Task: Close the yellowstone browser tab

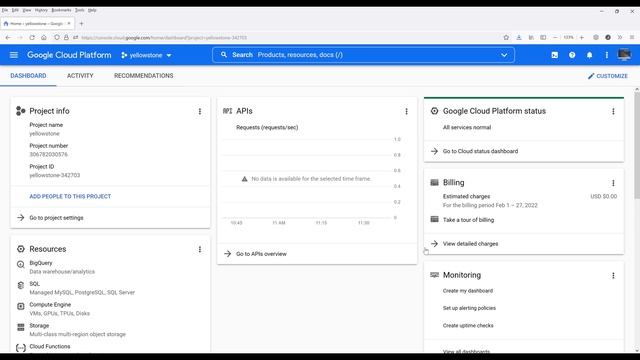Action: point(69,24)
